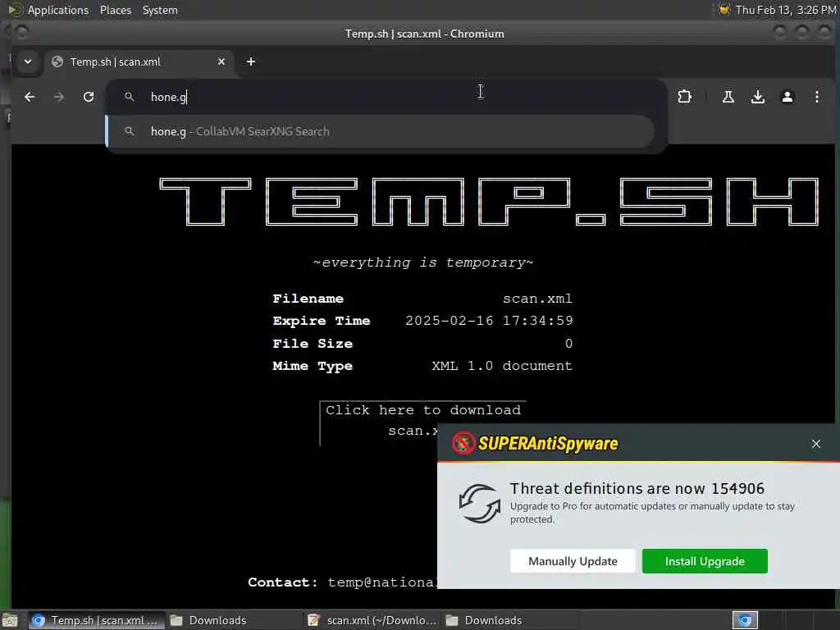Click the tray icon beside the clock
The image size is (840, 630).
(724, 10)
